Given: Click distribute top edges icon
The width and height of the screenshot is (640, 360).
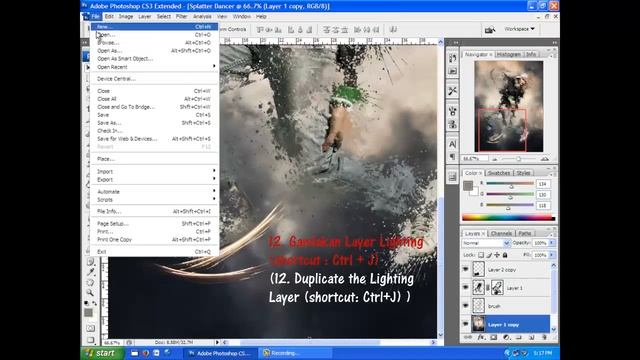Looking at the screenshot, I should pyautogui.click(x=327, y=29).
